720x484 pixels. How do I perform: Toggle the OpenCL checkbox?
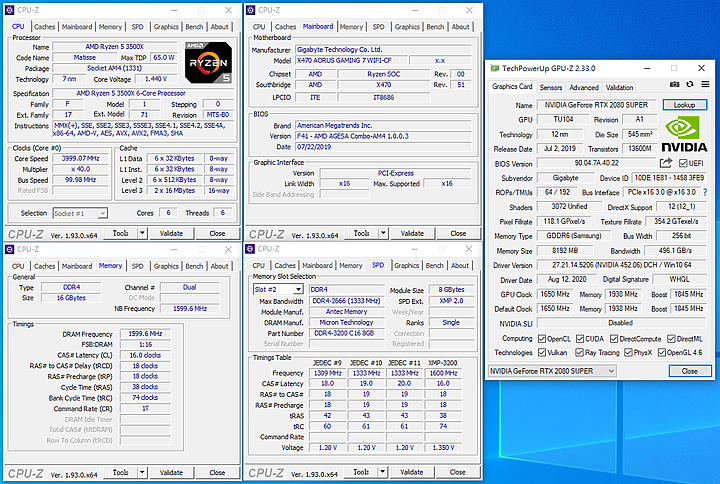click(542, 339)
